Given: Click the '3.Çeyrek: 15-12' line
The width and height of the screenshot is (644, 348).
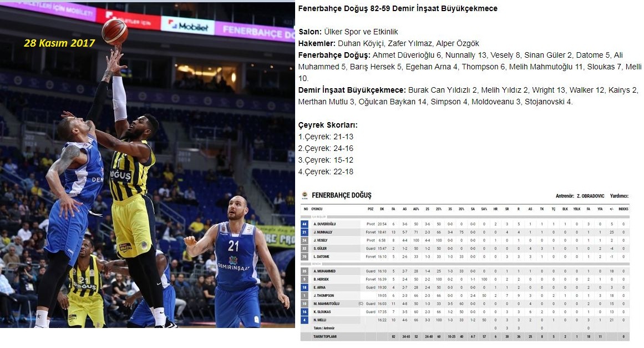Looking at the screenshot, I should tap(326, 160).
